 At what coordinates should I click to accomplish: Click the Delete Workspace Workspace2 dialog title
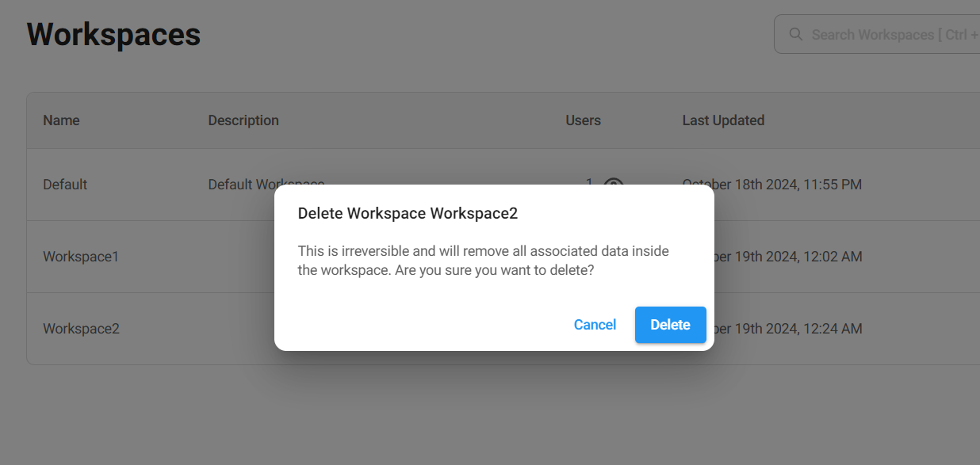pos(408,213)
